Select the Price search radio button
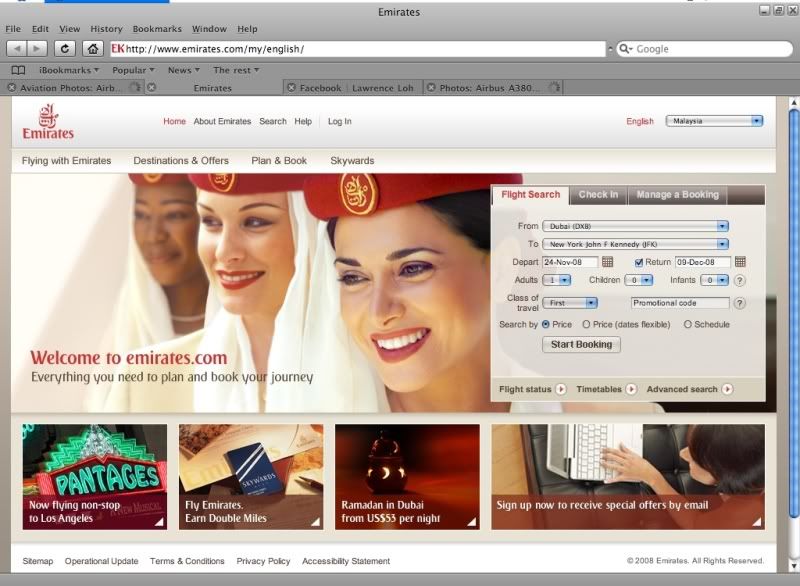This screenshot has height=586, width=800. (x=546, y=324)
